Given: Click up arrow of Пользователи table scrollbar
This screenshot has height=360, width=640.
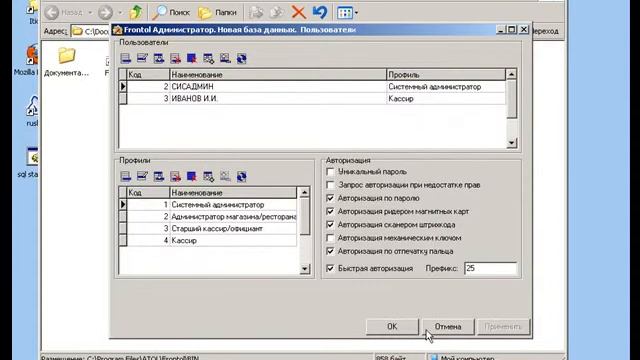Looking at the screenshot, I should (511, 74).
